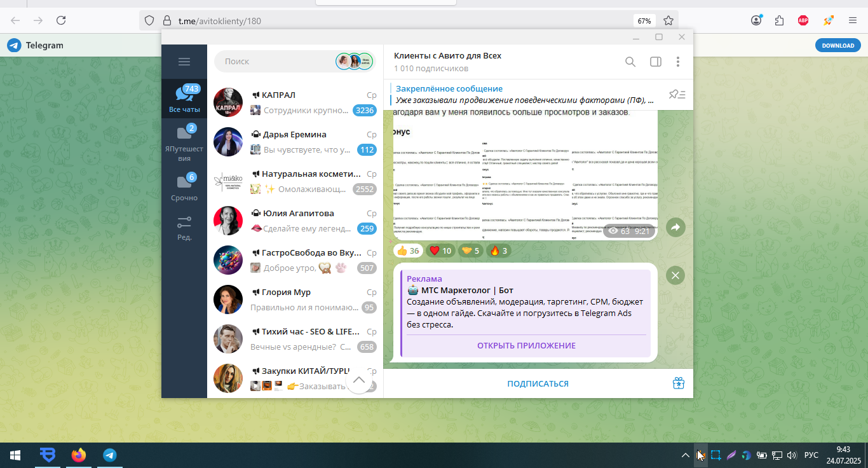The image size is (868, 468).
Task: Reset the 67% zoom indicator
Action: 644,21
